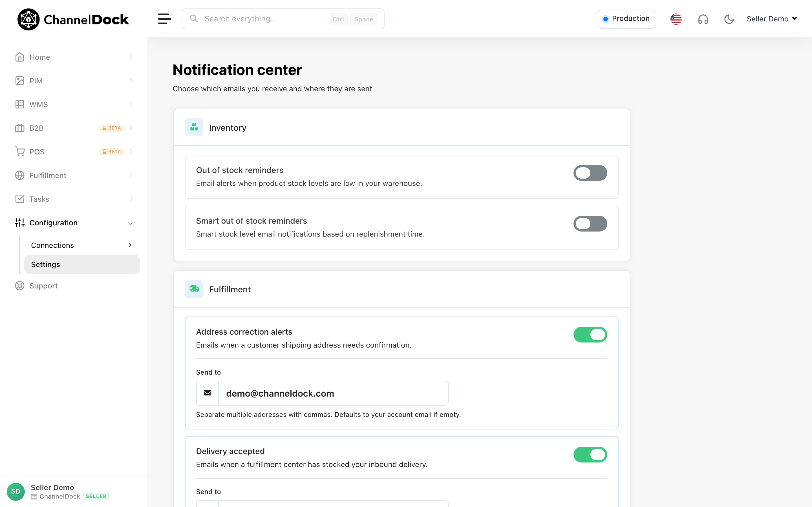Select Settings in the sidebar
Screen dimensions: 812x507
81,264
